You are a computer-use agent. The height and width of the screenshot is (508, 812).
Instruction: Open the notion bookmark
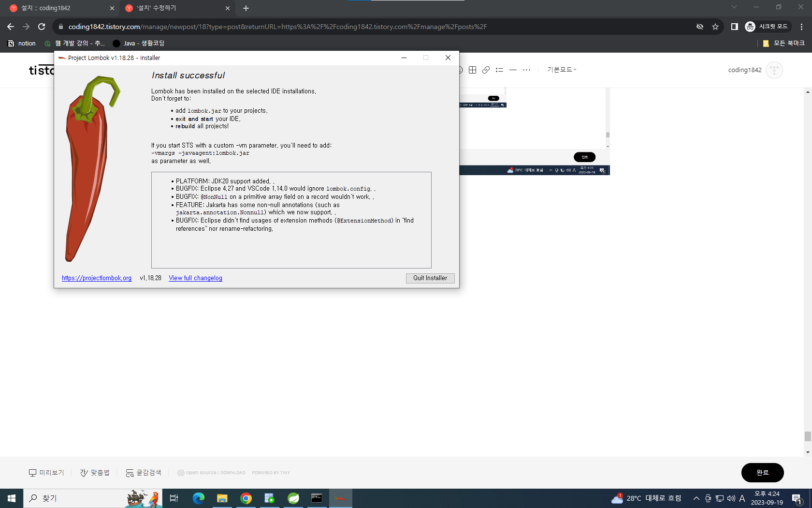coord(22,43)
